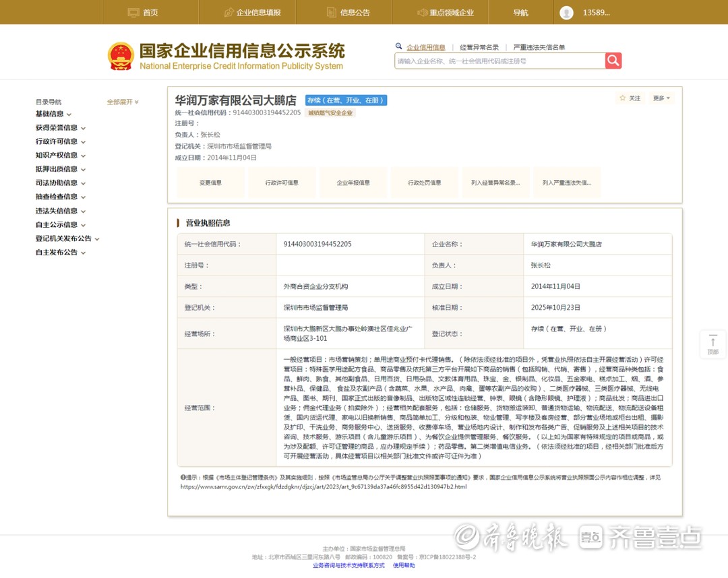Screen dimensions: 728x578
Task: Select the 严重违法失信名单 search tab
Action: click(539, 47)
